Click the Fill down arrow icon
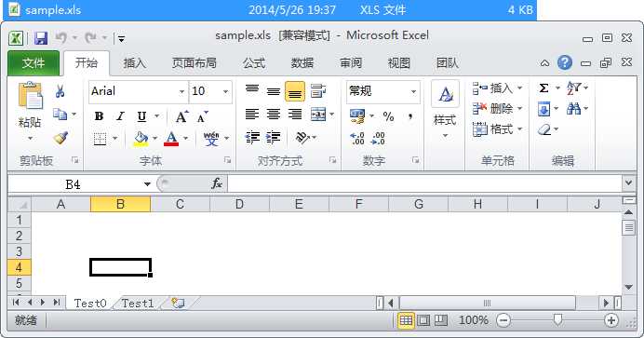Image resolution: width=644 pixels, height=338 pixels. point(543,109)
